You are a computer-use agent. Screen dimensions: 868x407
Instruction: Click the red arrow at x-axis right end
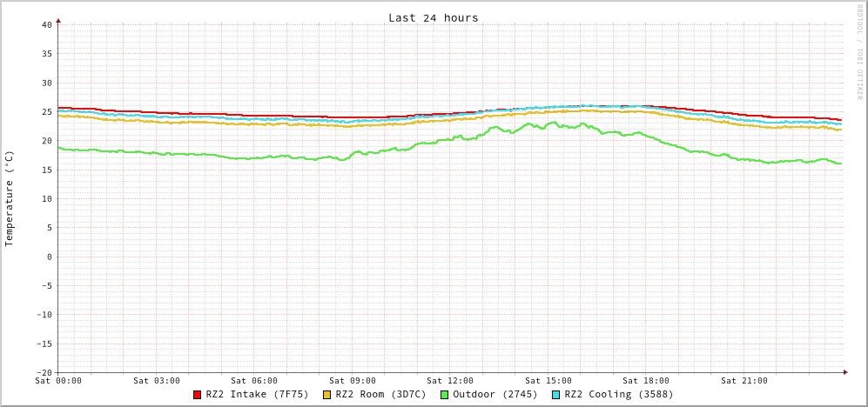tap(844, 372)
